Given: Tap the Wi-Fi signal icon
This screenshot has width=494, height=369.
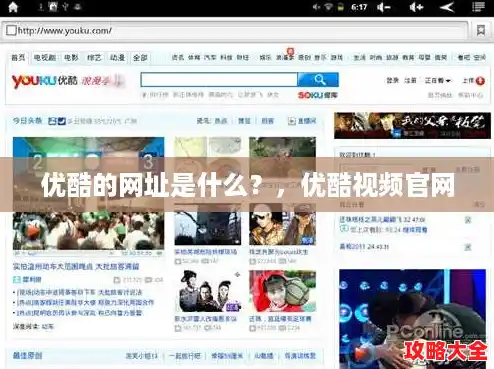Looking at the screenshot, I should (x=328, y=7).
